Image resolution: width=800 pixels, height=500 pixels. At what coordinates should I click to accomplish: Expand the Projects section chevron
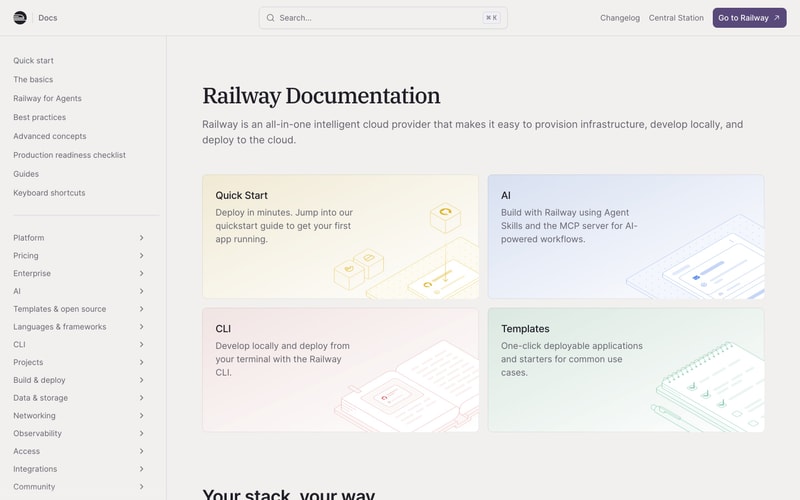141,362
